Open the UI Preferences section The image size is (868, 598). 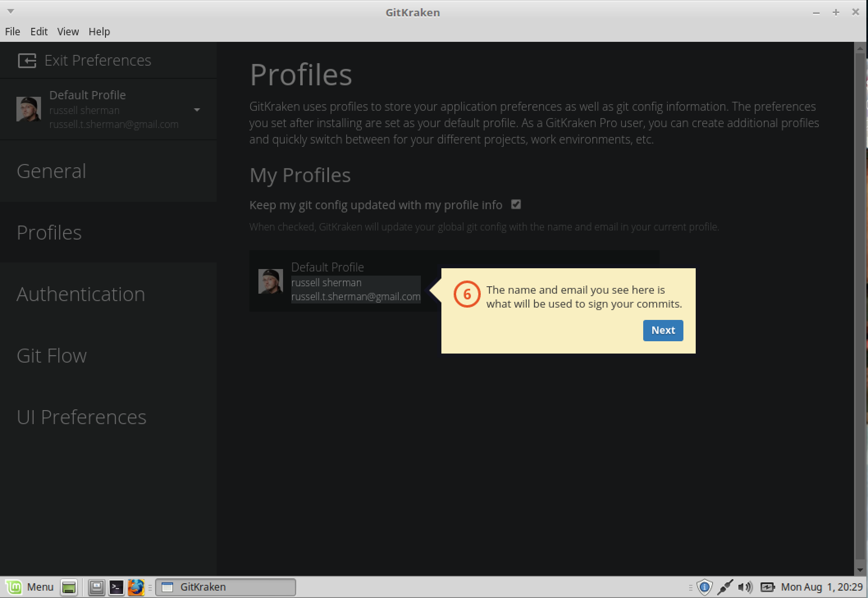[x=108, y=417]
